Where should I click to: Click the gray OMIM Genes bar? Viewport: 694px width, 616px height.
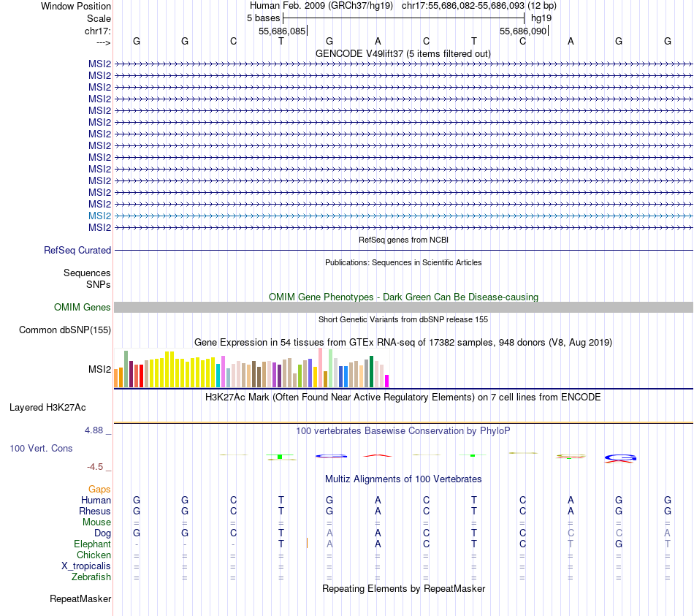click(x=404, y=308)
